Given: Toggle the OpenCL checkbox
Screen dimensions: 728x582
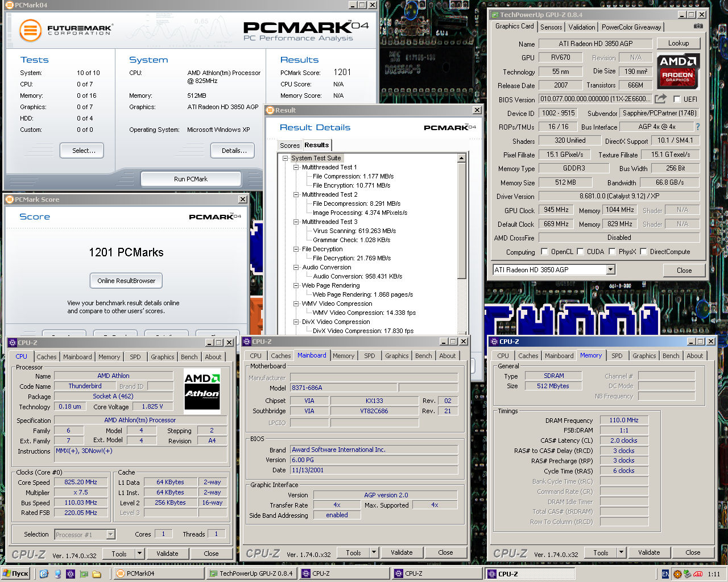Looking at the screenshot, I should coord(544,251).
